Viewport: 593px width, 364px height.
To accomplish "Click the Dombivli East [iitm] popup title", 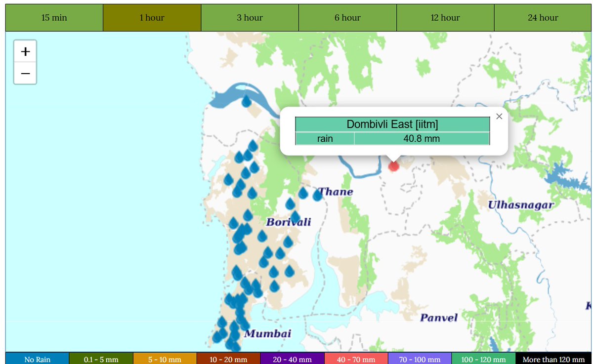I will pyautogui.click(x=392, y=124).
